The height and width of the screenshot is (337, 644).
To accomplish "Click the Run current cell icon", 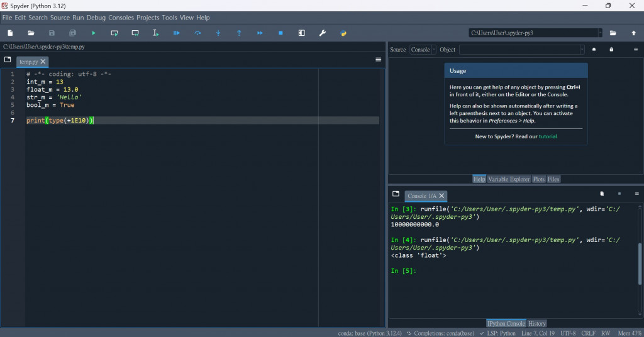I will coord(114,33).
